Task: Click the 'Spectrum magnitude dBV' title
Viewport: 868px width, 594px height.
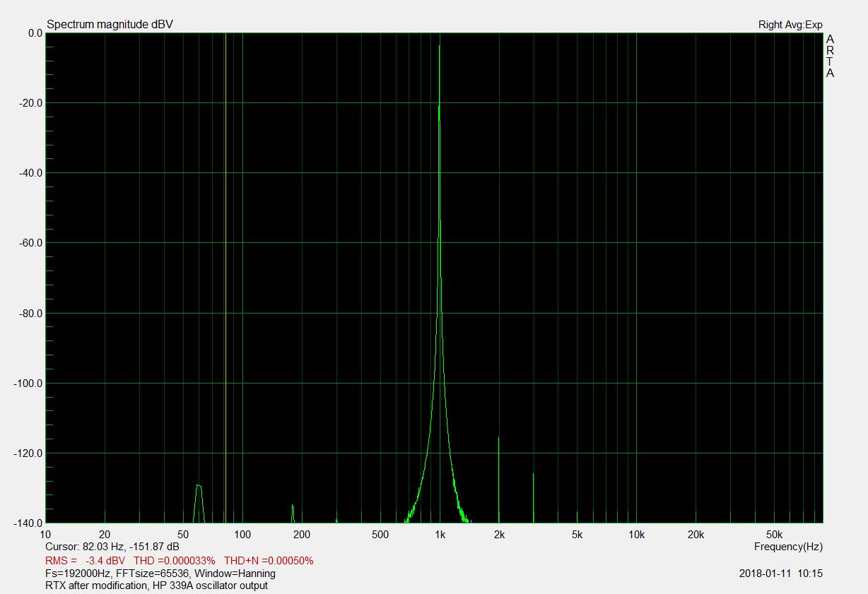Action: (x=110, y=25)
